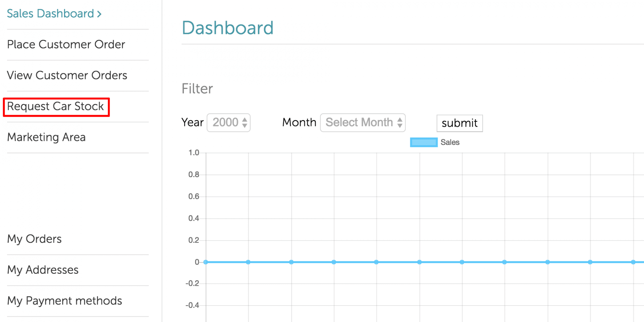The height and width of the screenshot is (322, 644).
Task: Open the Sales Dashboard link
Action: [50, 13]
